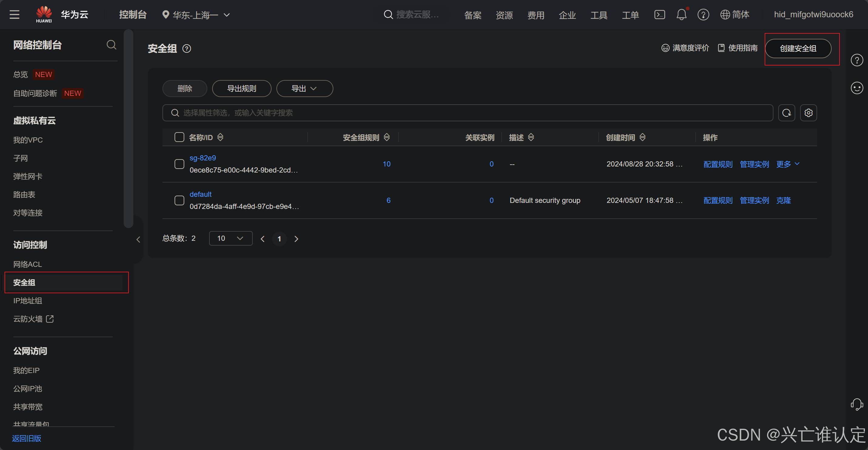Click help icon beside 安全组 title

click(187, 49)
